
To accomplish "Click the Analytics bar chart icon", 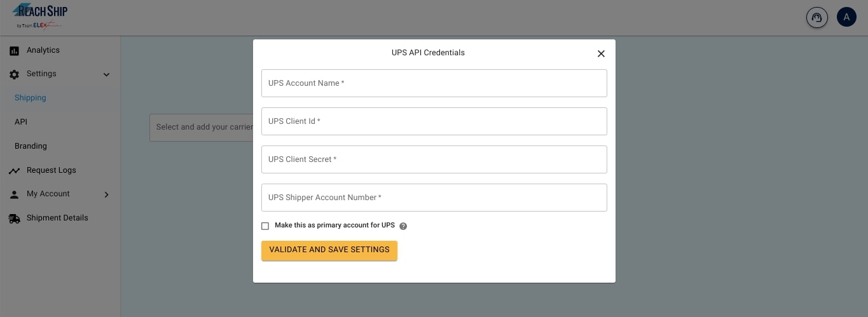I will (x=14, y=51).
